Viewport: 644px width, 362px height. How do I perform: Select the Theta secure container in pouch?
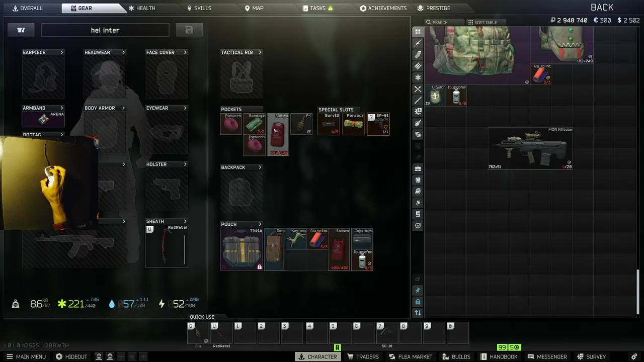point(242,249)
